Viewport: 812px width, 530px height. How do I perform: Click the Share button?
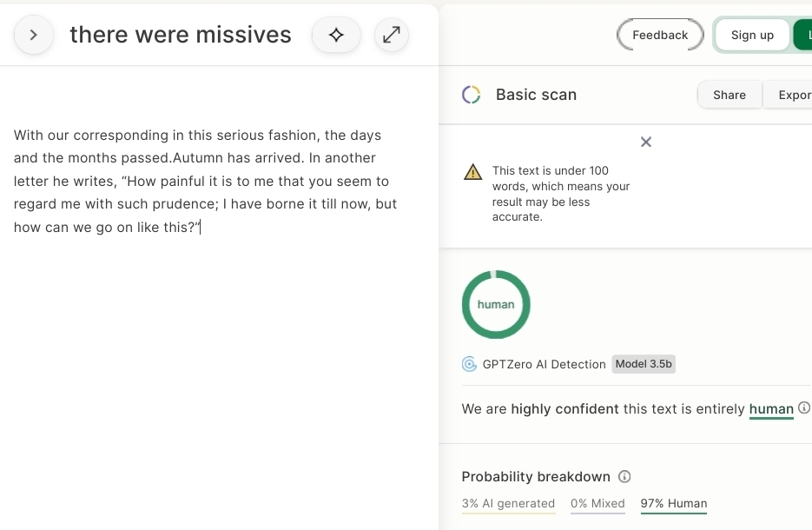729,95
